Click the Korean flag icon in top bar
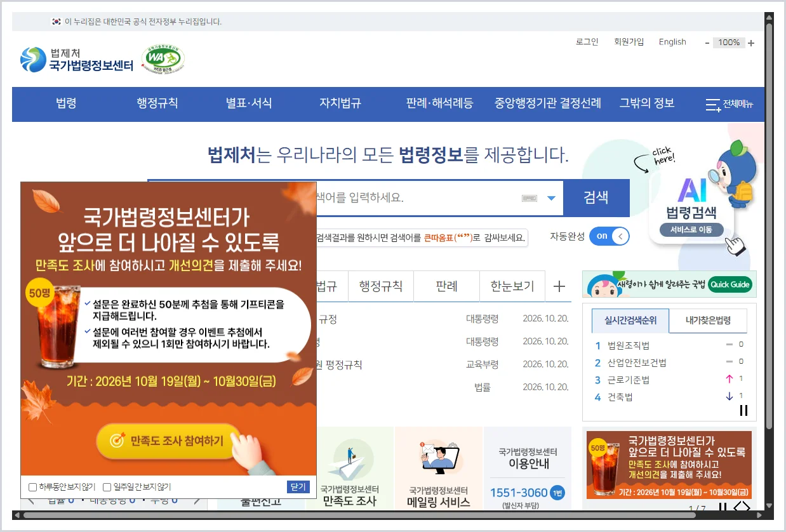This screenshot has height=532, width=786. click(57, 22)
